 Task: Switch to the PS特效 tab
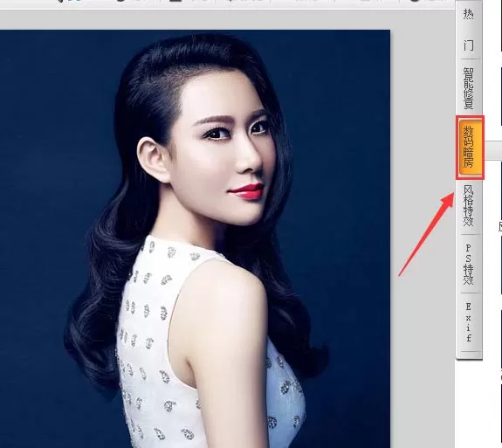click(x=469, y=264)
